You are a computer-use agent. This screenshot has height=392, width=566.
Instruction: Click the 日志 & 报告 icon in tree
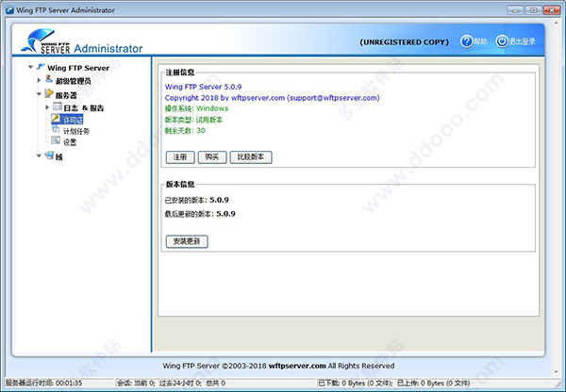pos(57,106)
